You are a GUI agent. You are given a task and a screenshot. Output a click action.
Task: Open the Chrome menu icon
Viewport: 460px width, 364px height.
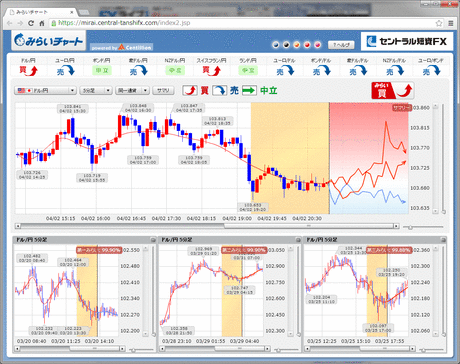click(450, 23)
